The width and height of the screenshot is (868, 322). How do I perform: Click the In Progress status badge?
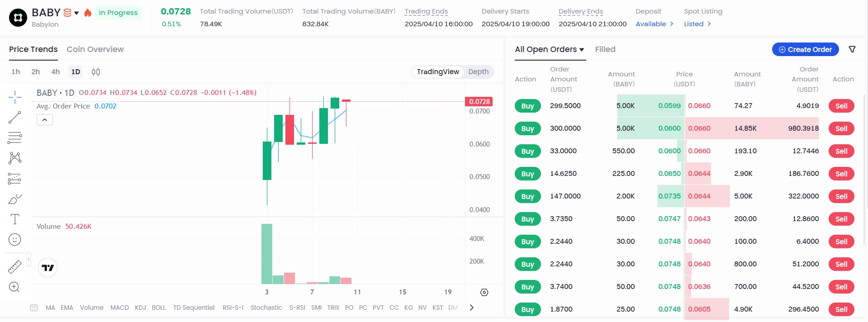118,13
